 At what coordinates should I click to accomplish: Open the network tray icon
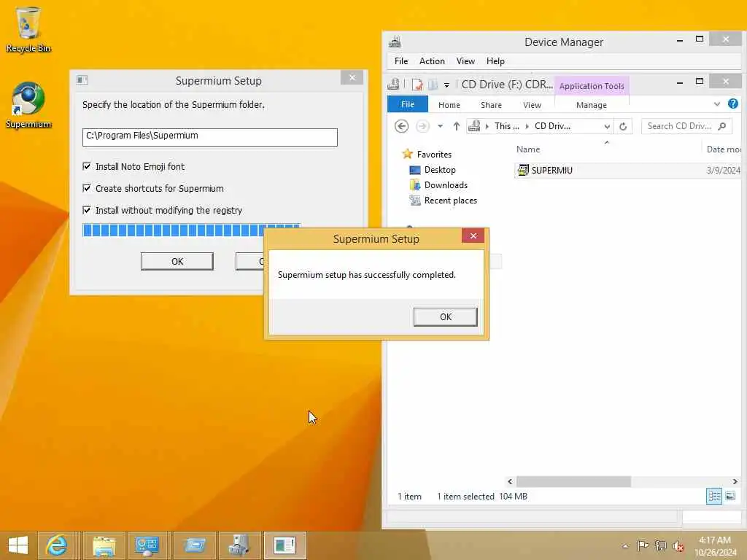tap(660, 545)
